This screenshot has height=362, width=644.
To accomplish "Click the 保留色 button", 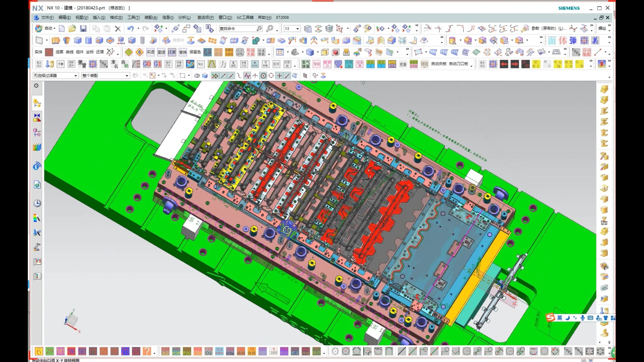I will (x=195, y=52).
